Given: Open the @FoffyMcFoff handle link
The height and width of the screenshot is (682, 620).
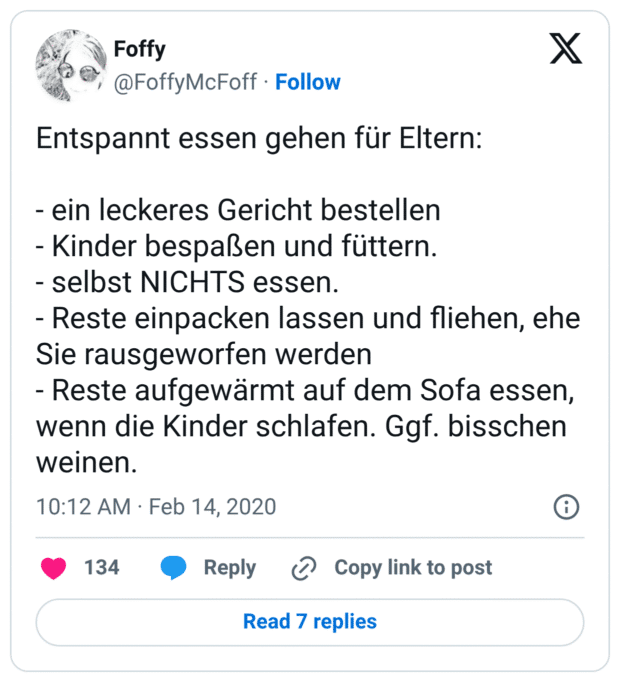Looking at the screenshot, I should click(188, 82).
